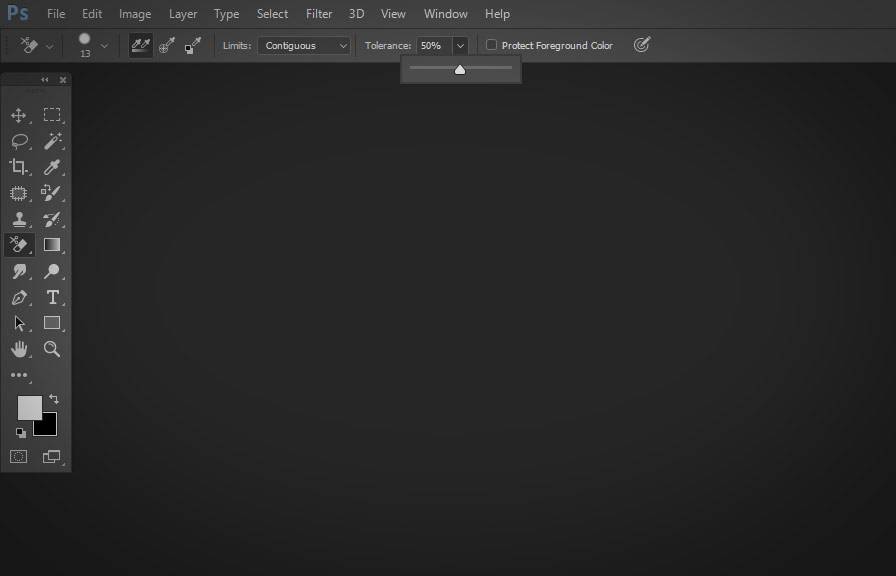Select the Zoom tool
This screenshot has height=576, width=896.
[x=52, y=349]
